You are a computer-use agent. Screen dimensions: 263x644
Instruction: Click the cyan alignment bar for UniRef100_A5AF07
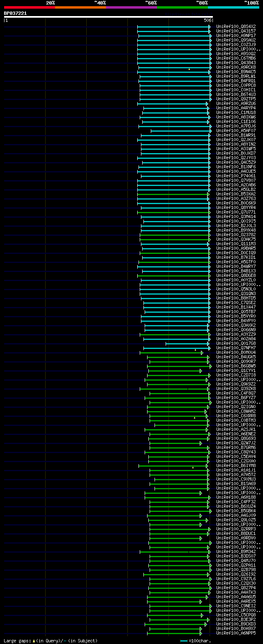[181, 130]
